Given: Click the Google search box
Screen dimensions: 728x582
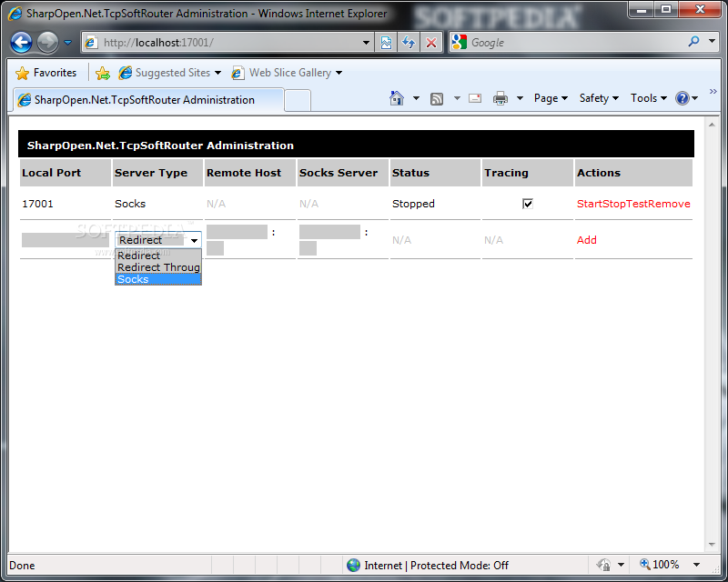Looking at the screenshot, I should pos(576,43).
